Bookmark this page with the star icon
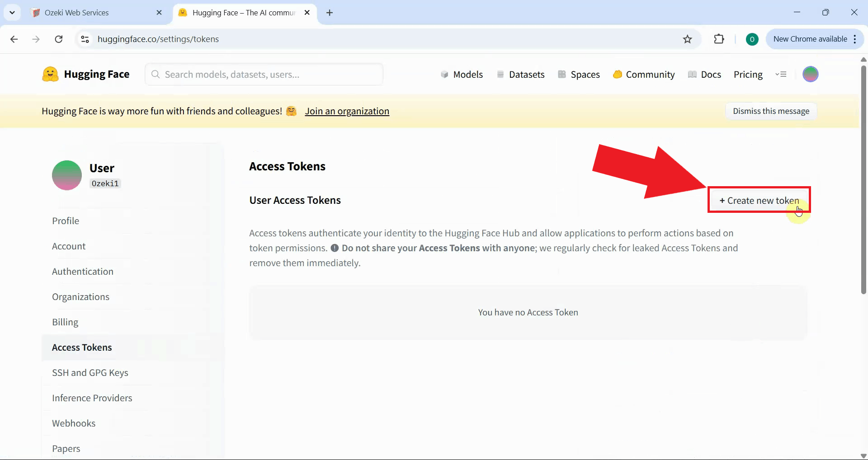The width and height of the screenshot is (868, 460). tap(687, 39)
